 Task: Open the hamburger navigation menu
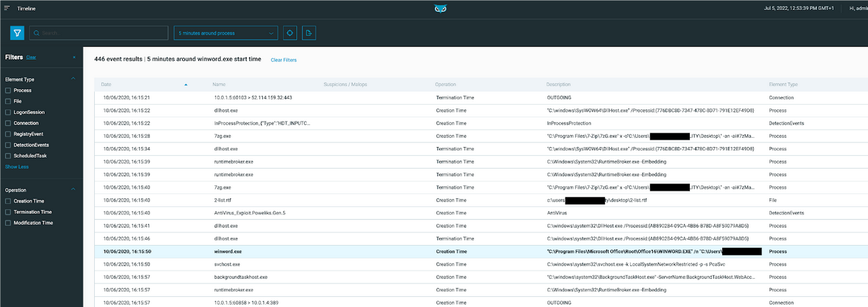[7, 9]
